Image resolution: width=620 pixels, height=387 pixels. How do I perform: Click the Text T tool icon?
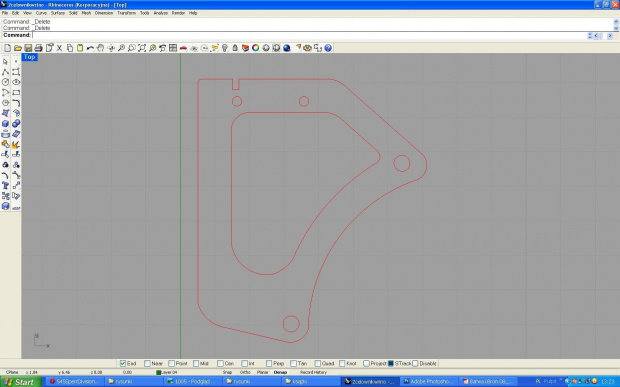[x=5, y=185]
